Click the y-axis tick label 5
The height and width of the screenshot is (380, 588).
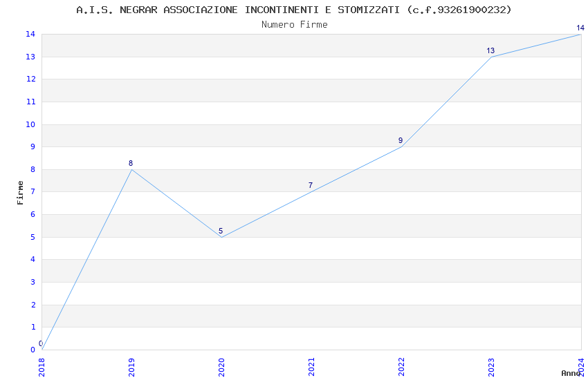click(x=33, y=238)
